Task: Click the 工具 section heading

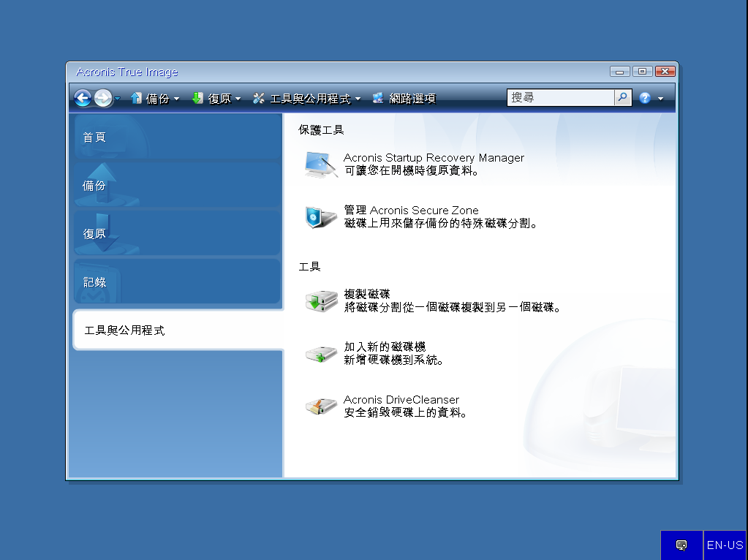Action: pyautogui.click(x=309, y=267)
